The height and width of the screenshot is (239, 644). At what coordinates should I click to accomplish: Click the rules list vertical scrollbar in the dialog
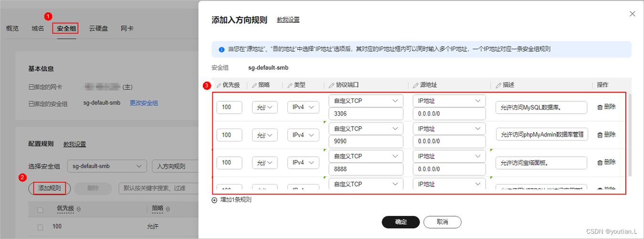630,135
